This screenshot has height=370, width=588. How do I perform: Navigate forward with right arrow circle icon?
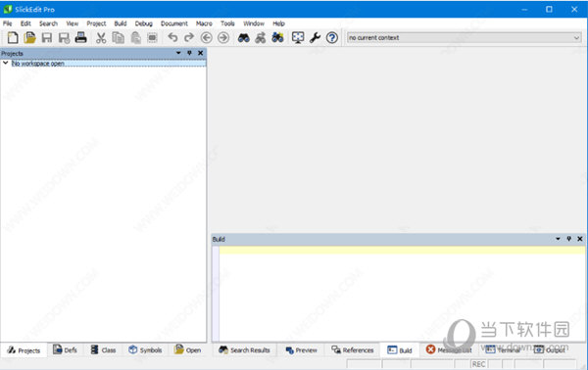tap(223, 38)
